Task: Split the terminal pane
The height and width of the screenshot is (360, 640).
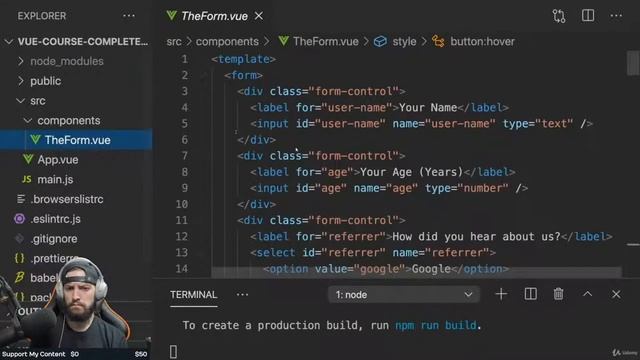Action: (x=530, y=294)
